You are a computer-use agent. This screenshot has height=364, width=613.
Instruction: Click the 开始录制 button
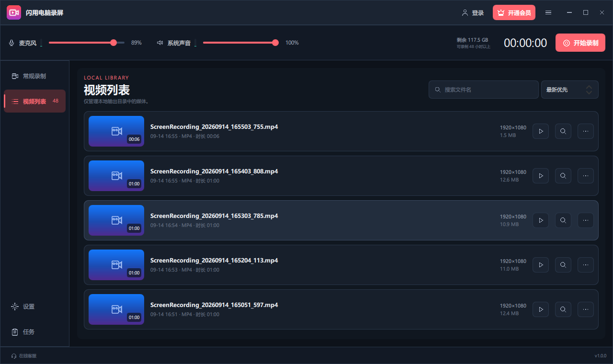point(580,43)
